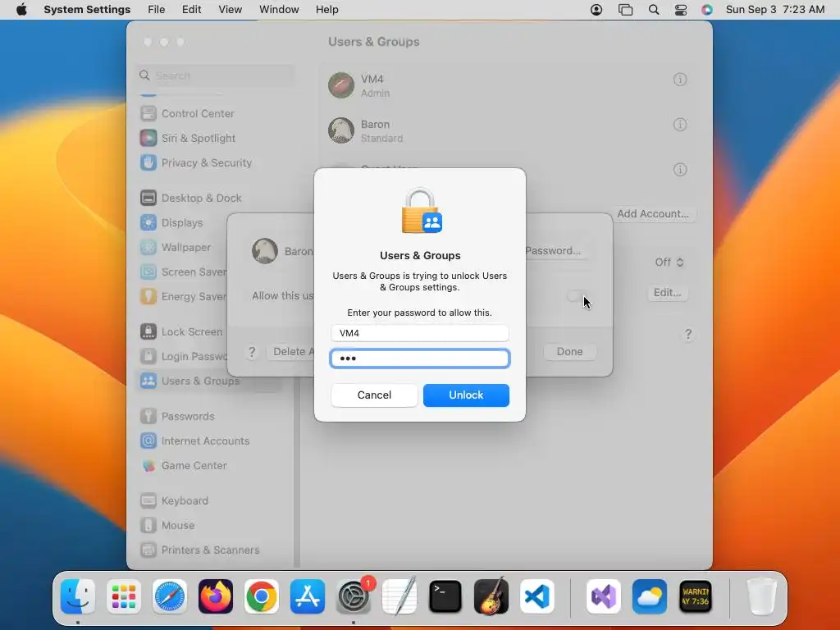Screen dimensions: 840x630
Task: Click the info icon for Baron user
Action: point(680,125)
